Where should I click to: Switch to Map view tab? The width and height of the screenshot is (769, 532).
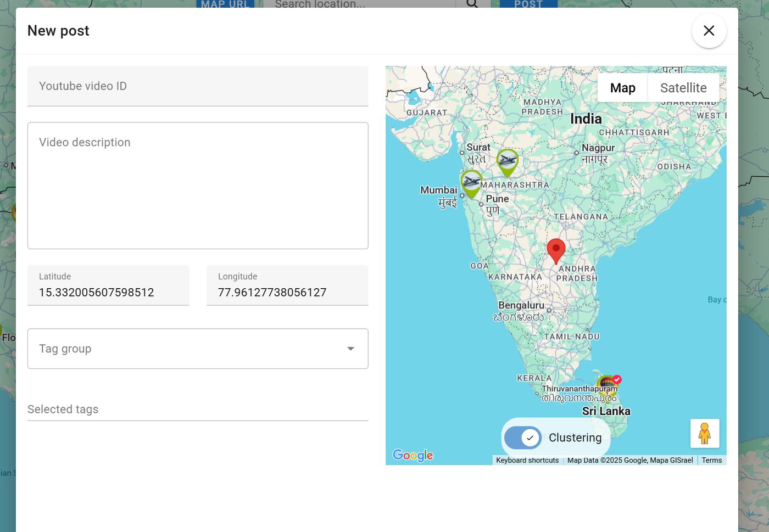(622, 88)
